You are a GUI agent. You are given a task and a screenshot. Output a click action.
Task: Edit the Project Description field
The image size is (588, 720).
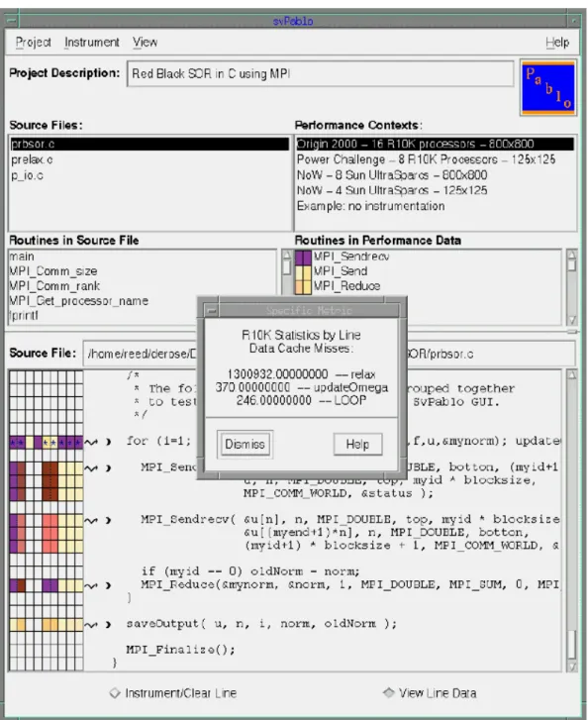click(x=321, y=73)
